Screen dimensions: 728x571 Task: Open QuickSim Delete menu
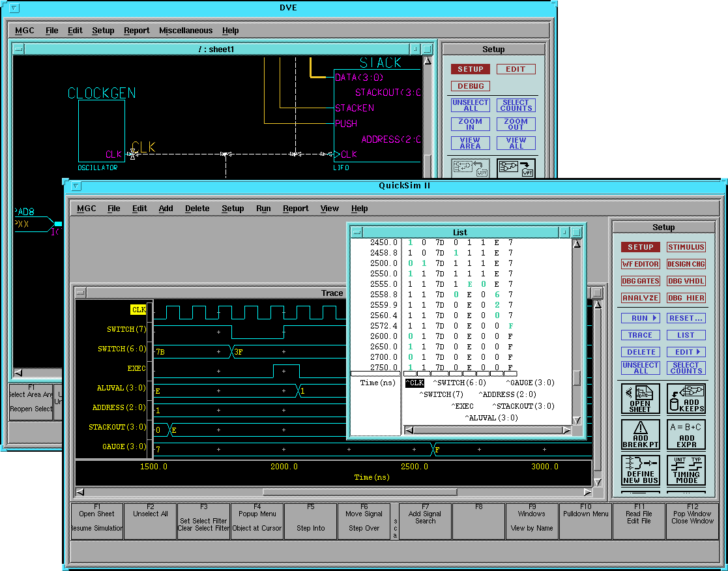tap(197, 209)
